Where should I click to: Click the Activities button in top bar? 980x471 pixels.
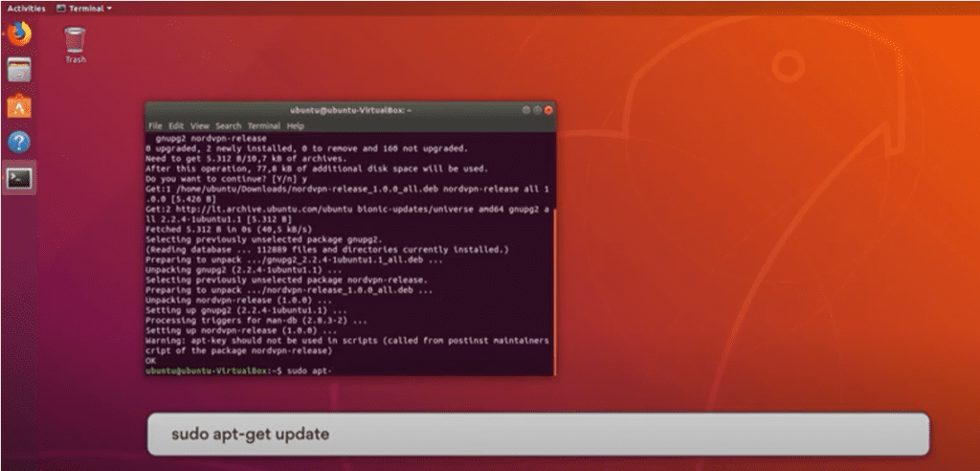(x=26, y=8)
